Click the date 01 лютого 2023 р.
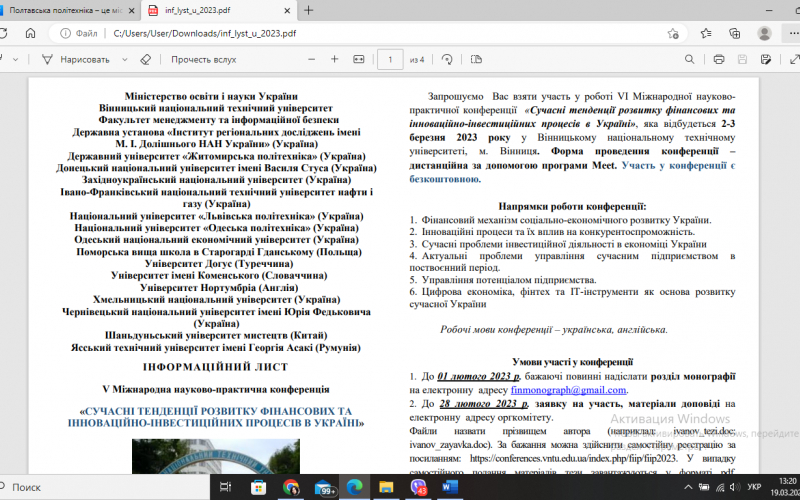800x500 pixels. [x=479, y=377]
